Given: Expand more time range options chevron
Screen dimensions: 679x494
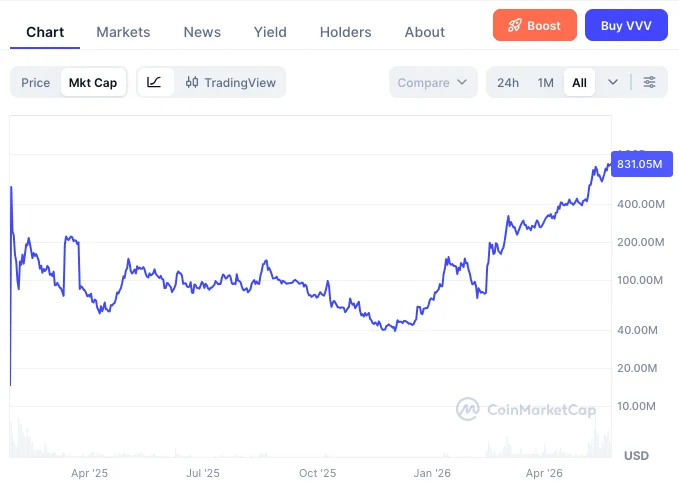Looking at the screenshot, I should (613, 82).
